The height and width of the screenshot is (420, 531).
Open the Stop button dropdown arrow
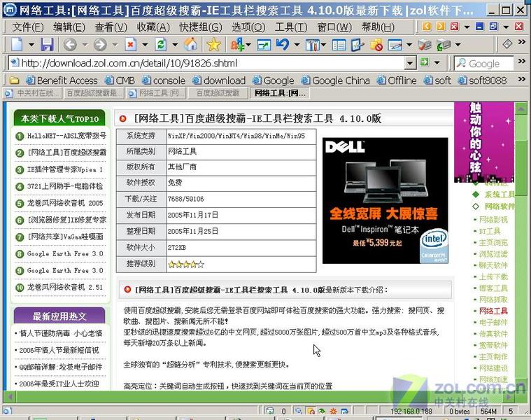click(x=145, y=44)
